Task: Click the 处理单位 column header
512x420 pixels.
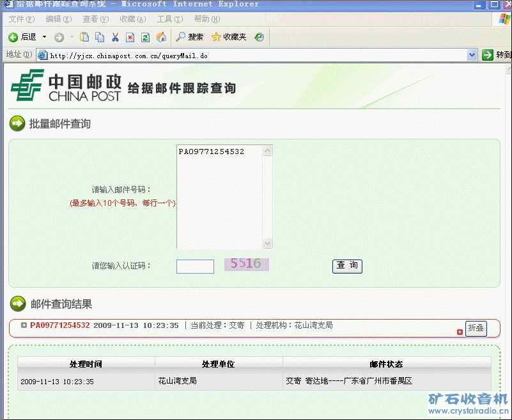Action: 218,364
